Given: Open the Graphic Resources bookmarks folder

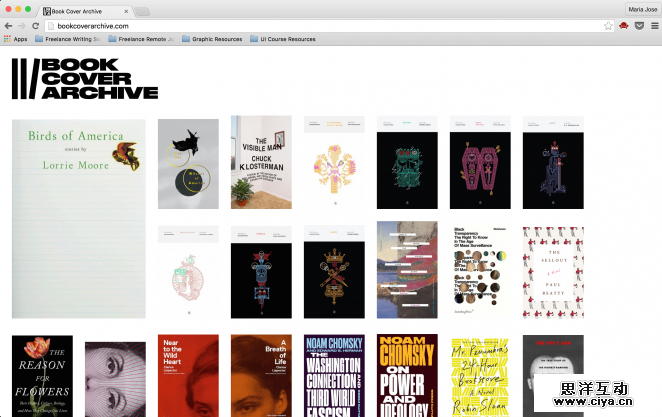Looking at the screenshot, I should (x=212, y=39).
